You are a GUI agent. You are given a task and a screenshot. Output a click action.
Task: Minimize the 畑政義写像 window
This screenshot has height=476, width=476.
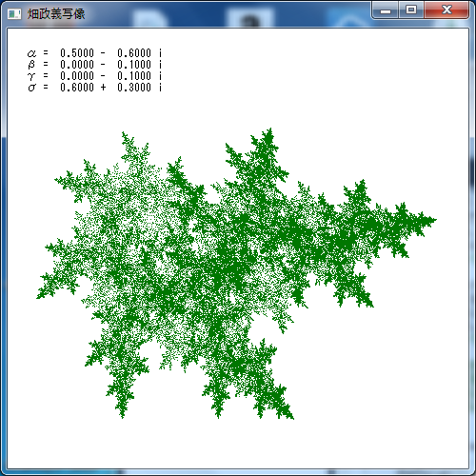point(386,10)
